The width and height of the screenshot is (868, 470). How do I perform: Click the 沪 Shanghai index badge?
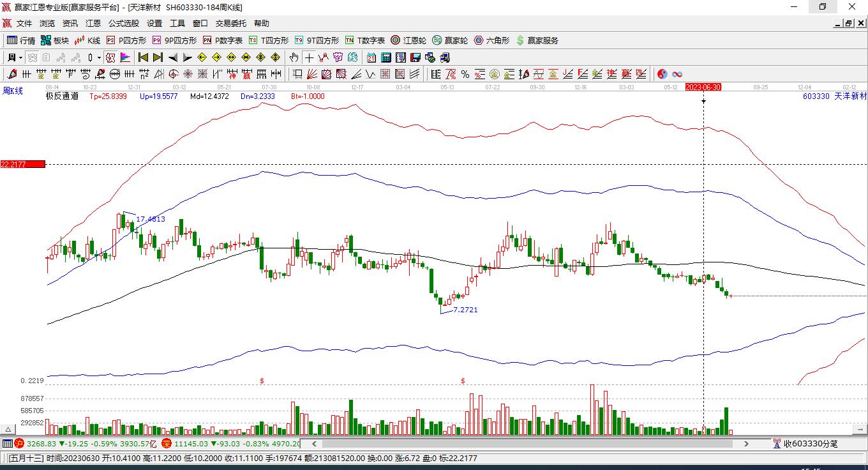[19, 443]
